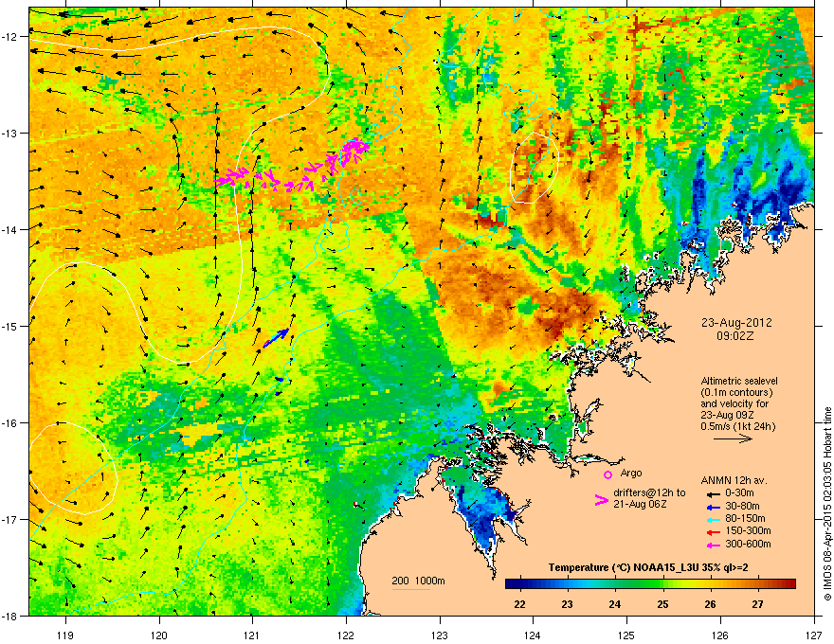Click the '300-600m' legend label

(x=748, y=545)
